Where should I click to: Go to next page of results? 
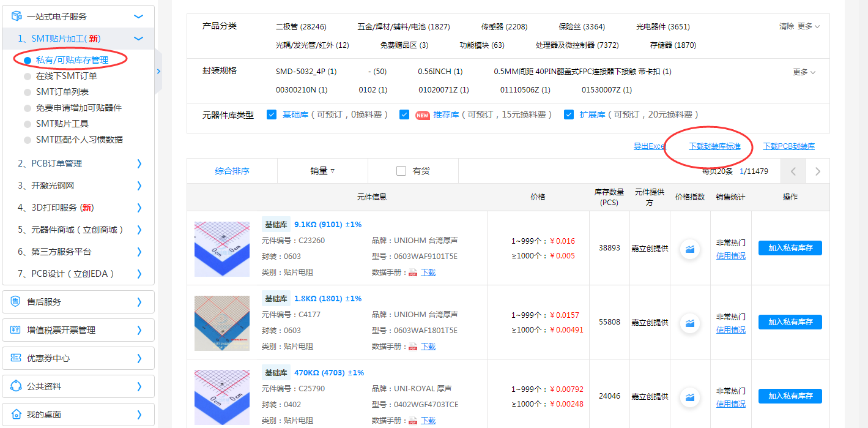(x=818, y=171)
